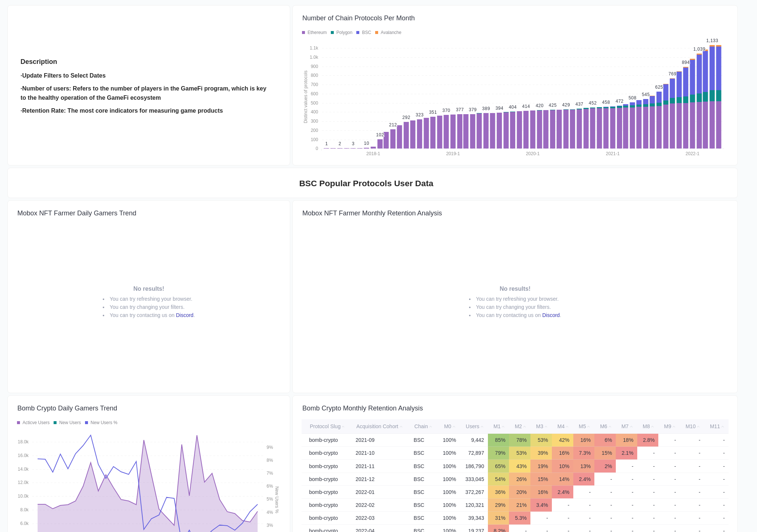Click the bomb-crypto 2022-01 table row

pyautogui.click(x=407, y=492)
